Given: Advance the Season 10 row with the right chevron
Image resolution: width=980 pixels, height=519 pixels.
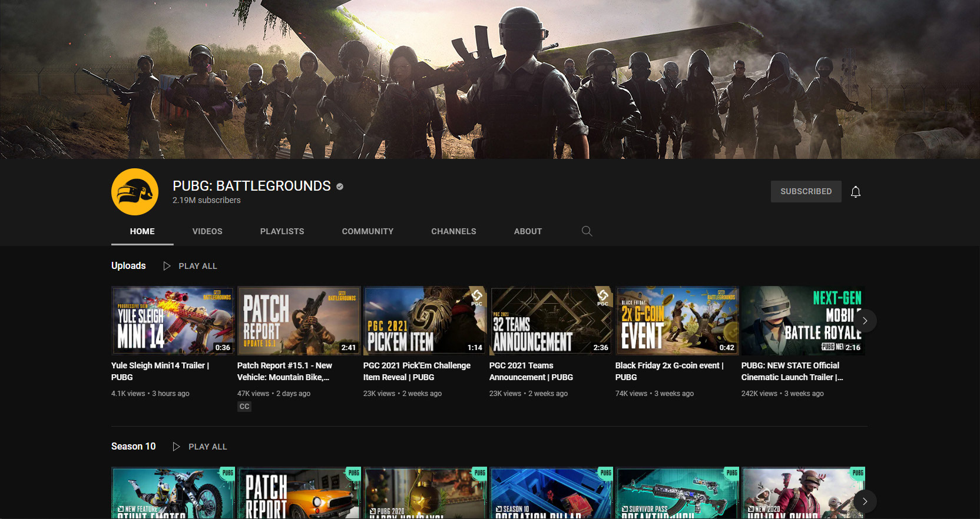Looking at the screenshot, I should click(865, 501).
